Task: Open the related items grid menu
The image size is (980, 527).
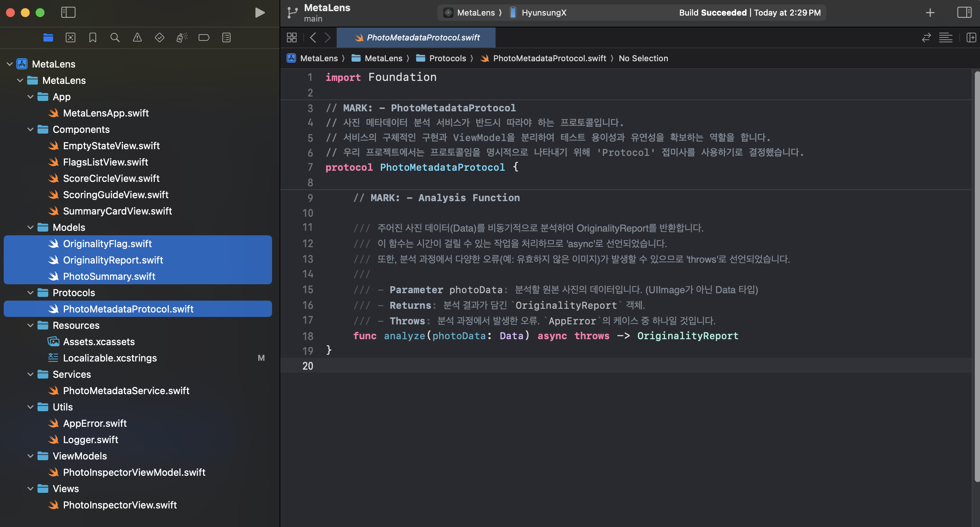Action: (291, 37)
